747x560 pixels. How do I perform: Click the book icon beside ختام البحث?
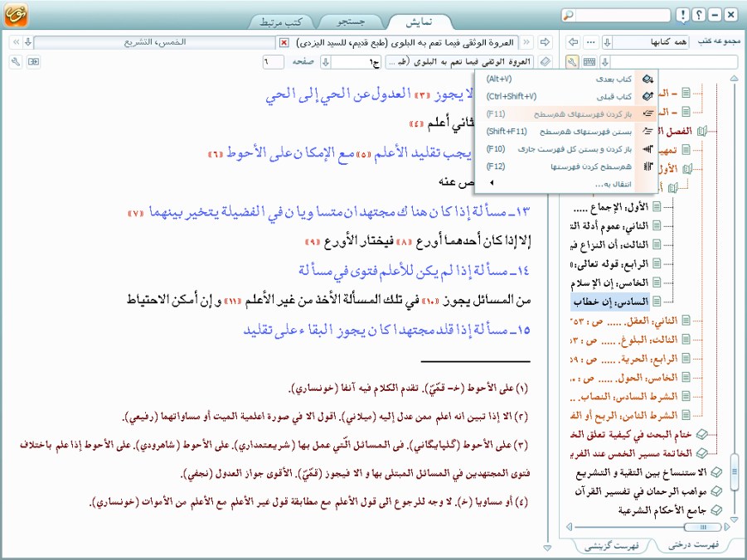point(701,434)
